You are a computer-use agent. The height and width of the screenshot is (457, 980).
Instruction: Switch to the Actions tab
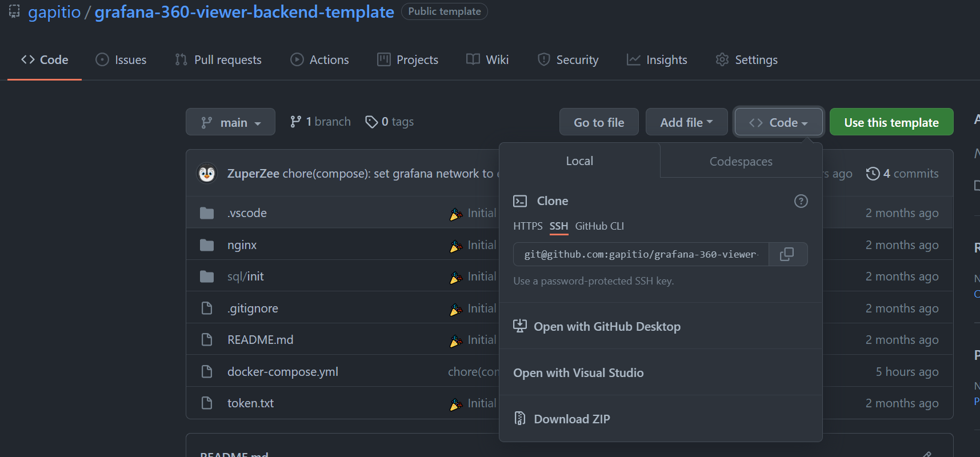pyautogui.click(x=319, y=59)
